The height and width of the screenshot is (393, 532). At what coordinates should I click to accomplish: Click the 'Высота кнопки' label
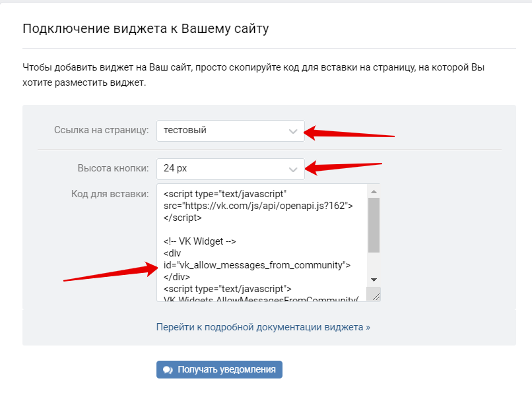[x=114, y=169]
